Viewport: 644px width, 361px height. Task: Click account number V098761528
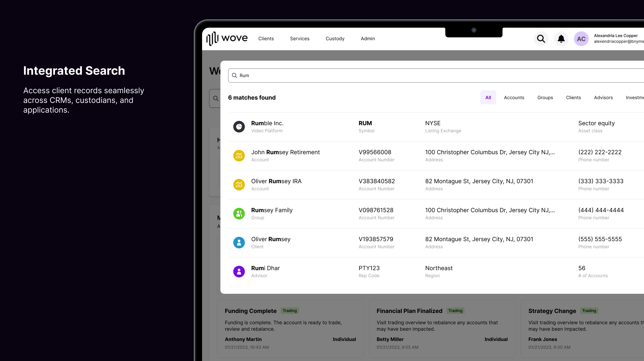coord(376,210)
